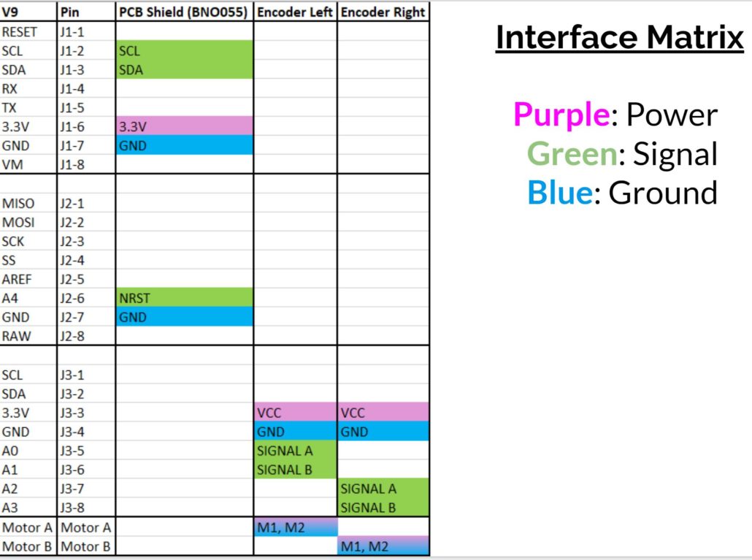The image size is (752, 560).
Task: Select the "Encoder Right" column header
Action: [x=383, y=12]
